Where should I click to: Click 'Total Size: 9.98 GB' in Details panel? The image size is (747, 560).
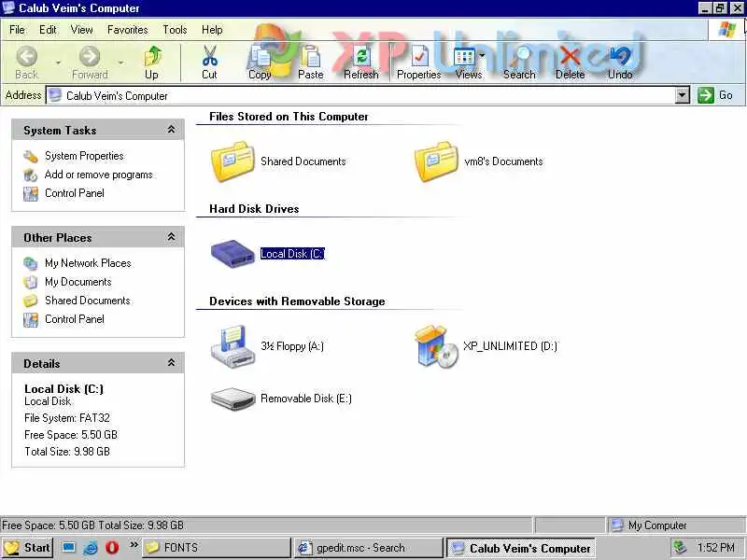tap(67, 452)
